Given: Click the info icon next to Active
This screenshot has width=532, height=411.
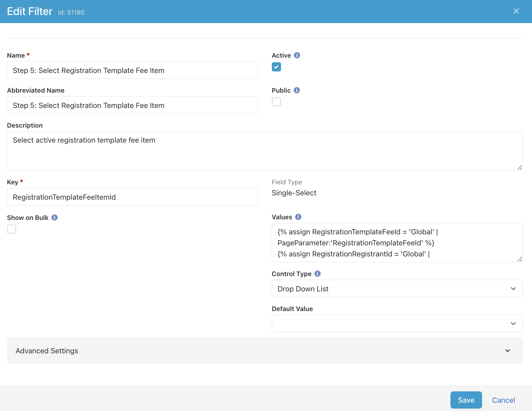Looking at the screenshot, I should pyautogui.click(x=297, y=55).
